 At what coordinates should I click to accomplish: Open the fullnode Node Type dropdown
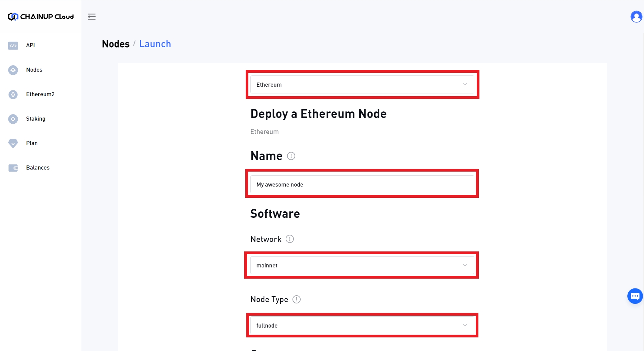[x=362, y=326]
